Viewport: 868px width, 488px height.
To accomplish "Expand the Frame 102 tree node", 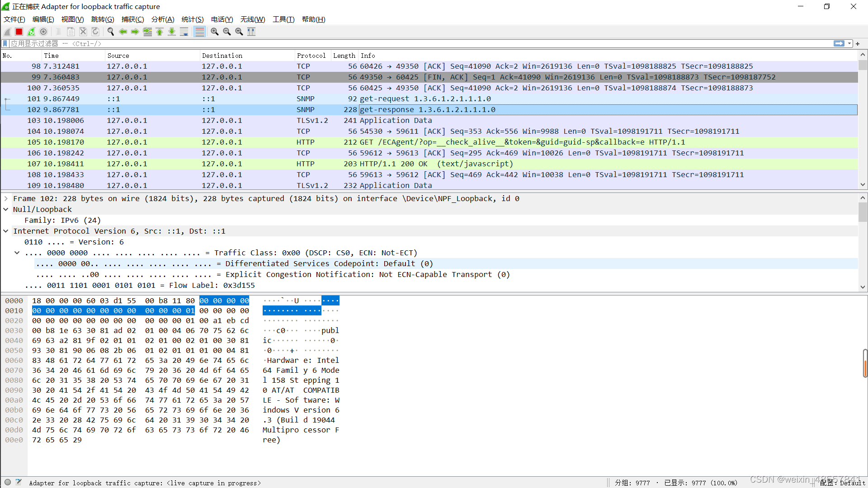I will 6,198.
